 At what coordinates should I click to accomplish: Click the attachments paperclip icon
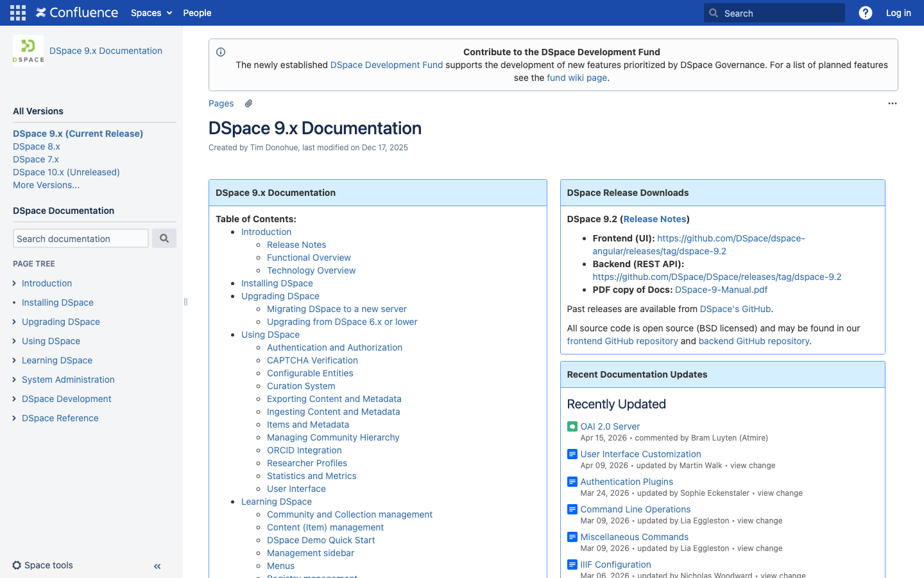click(248, 103)
